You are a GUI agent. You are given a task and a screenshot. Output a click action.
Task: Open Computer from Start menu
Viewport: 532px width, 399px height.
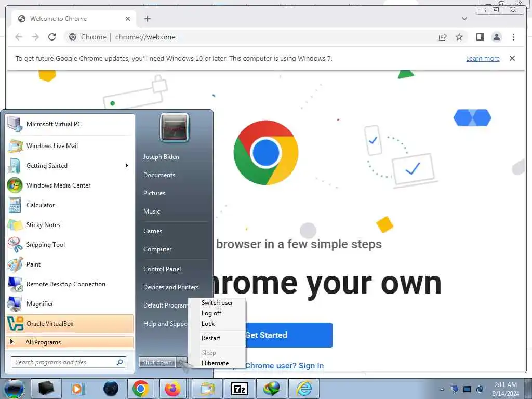[x=157, y=249]
